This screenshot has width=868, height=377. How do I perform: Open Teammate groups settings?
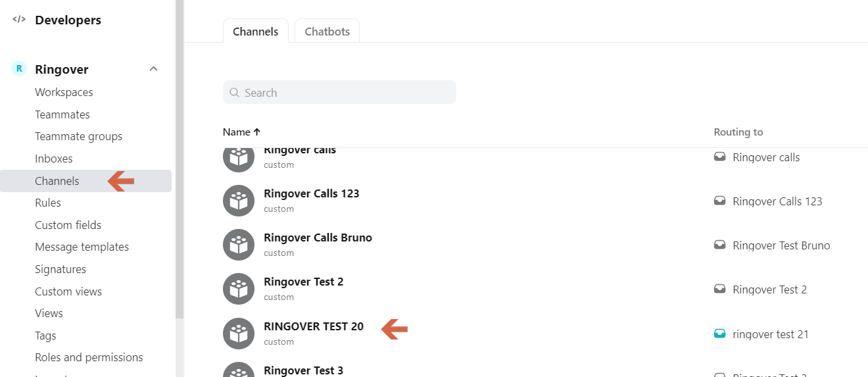79,136
